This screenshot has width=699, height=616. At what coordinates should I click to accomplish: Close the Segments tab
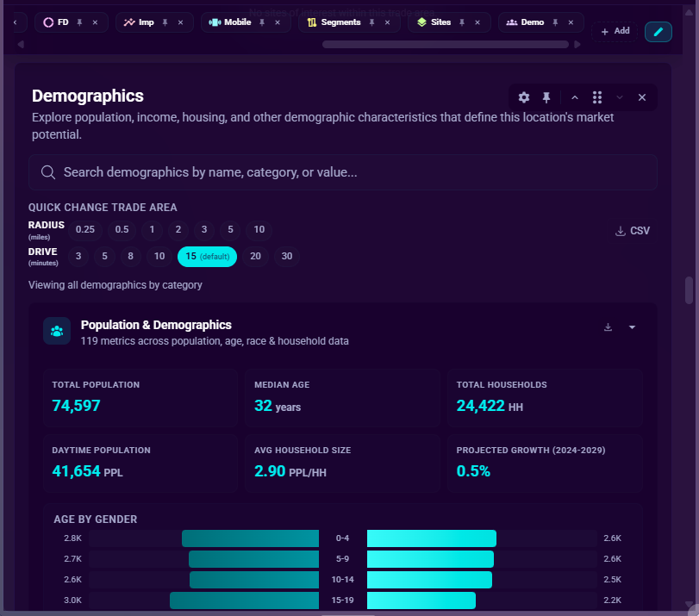[387, 22]
